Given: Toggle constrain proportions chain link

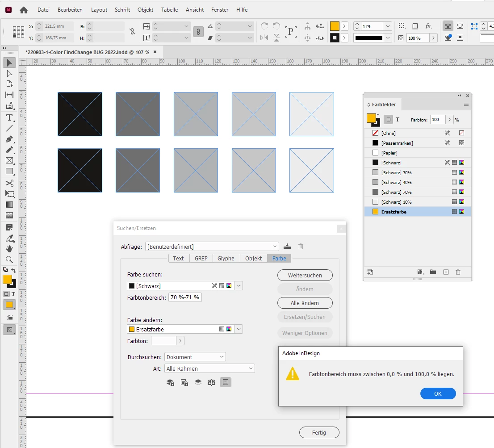Looking at the screenshot, I should point(198,32).
